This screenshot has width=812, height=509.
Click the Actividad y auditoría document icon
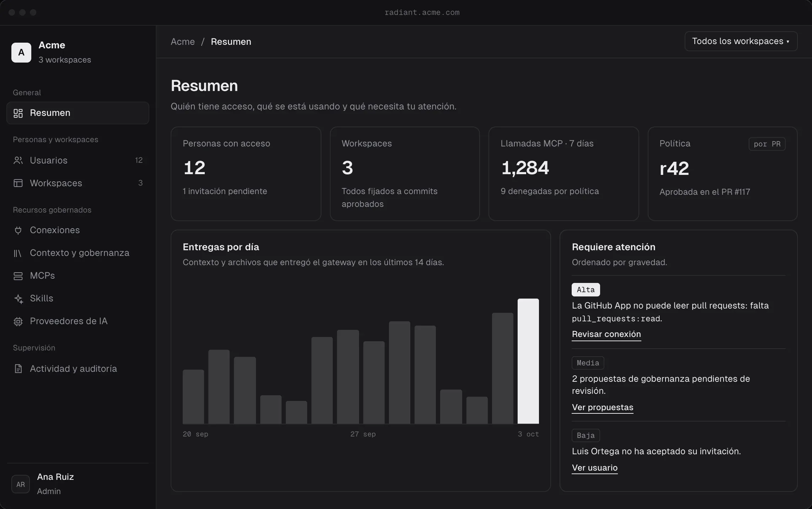pyautogui.click(x=18, y=369)
